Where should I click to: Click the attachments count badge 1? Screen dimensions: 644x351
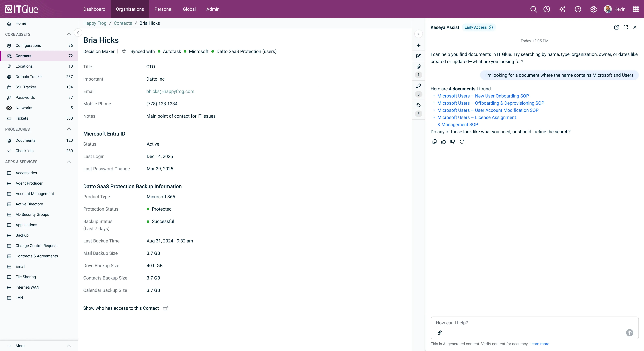coord(418,75)
